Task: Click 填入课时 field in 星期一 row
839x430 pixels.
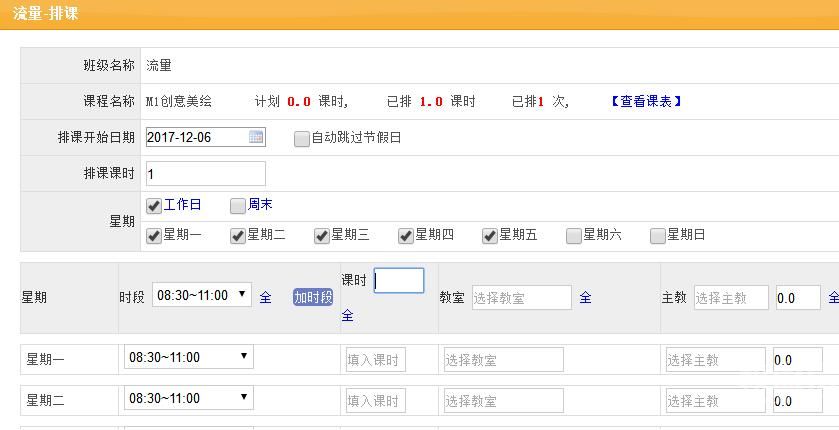Action: pos(376,360)
